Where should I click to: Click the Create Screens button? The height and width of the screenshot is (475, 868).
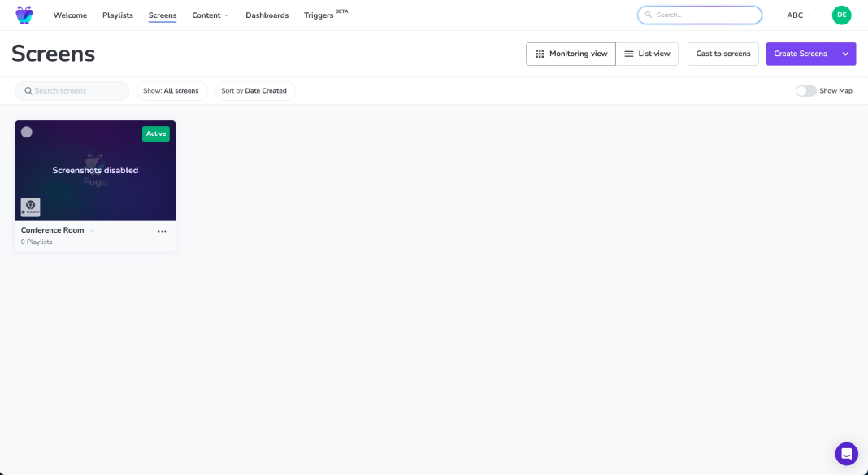point(800,54)
